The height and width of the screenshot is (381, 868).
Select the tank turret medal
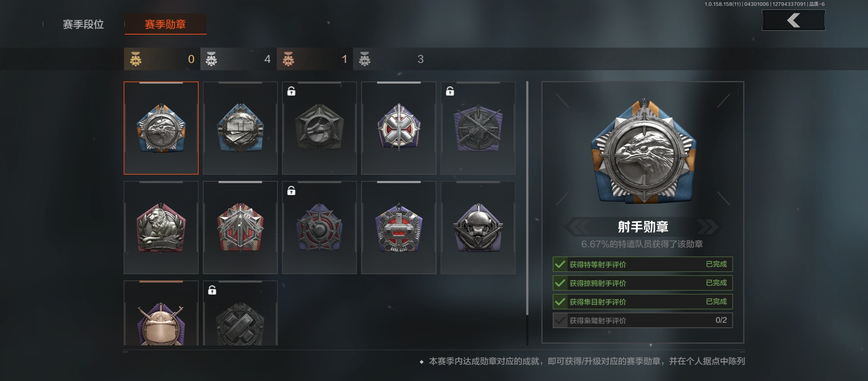point(399,228)
